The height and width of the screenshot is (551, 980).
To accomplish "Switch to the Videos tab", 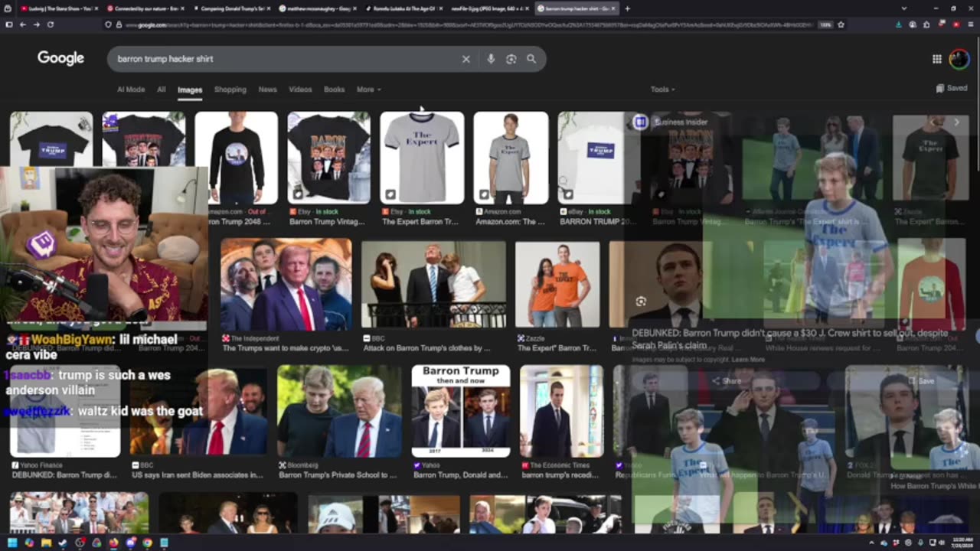I will [300, 90].
